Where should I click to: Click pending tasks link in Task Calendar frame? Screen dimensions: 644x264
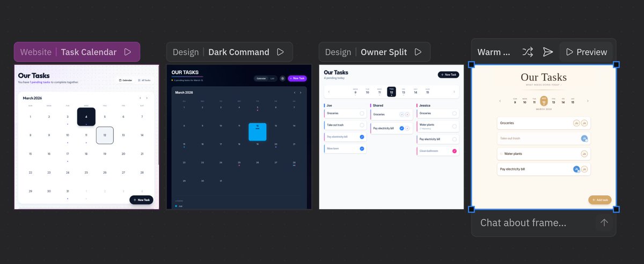tap(41, 82)
